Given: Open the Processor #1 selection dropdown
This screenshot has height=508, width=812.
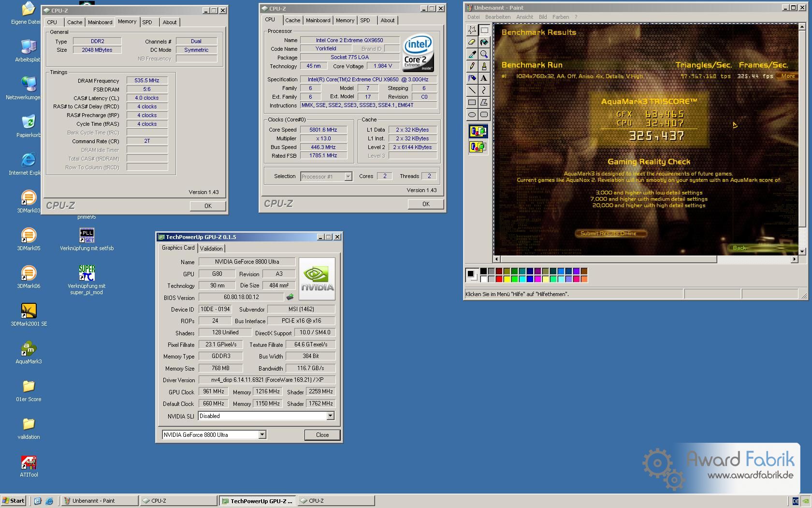Looking at the screenshot, I should click(348, 177).
